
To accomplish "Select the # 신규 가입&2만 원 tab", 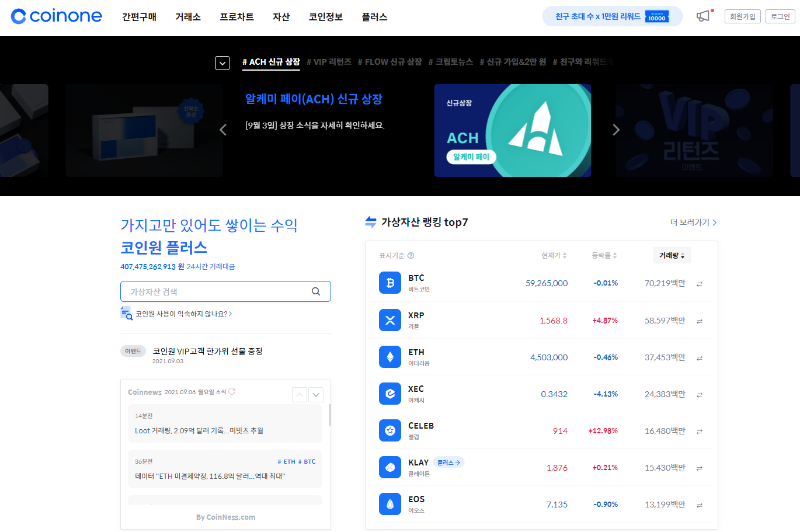I will point(513,62).
